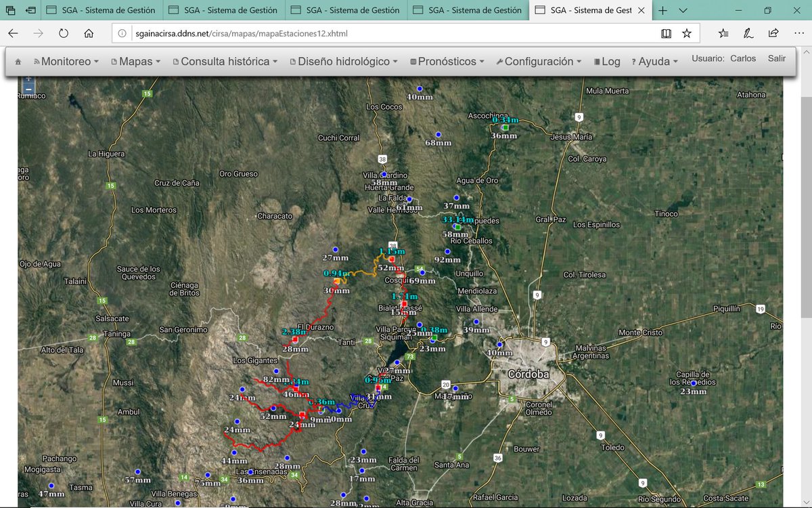Click the 82mm rainfall label near Los Gigantes
The height and width of the screenshot is (508, 812).
(276, 379)
